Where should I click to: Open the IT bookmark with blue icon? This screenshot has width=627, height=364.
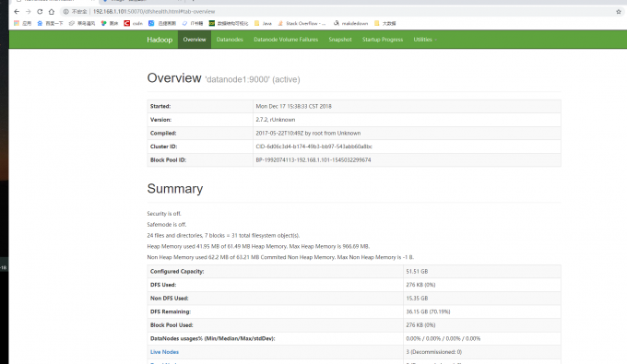point(193,23)
